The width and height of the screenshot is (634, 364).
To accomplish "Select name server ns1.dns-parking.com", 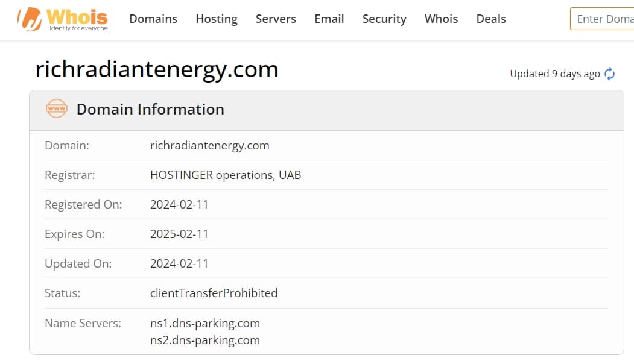I will coord(205,323).
